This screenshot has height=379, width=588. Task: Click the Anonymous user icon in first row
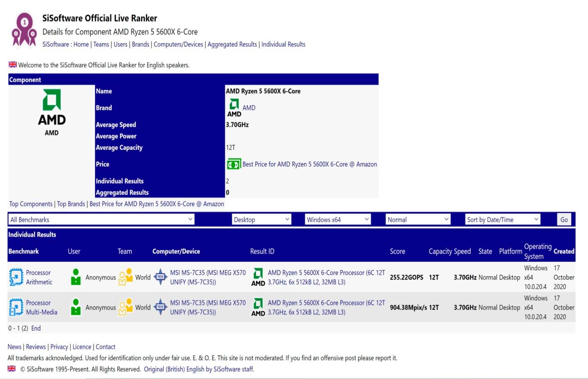pyautogui.click(x=76, y=277)
